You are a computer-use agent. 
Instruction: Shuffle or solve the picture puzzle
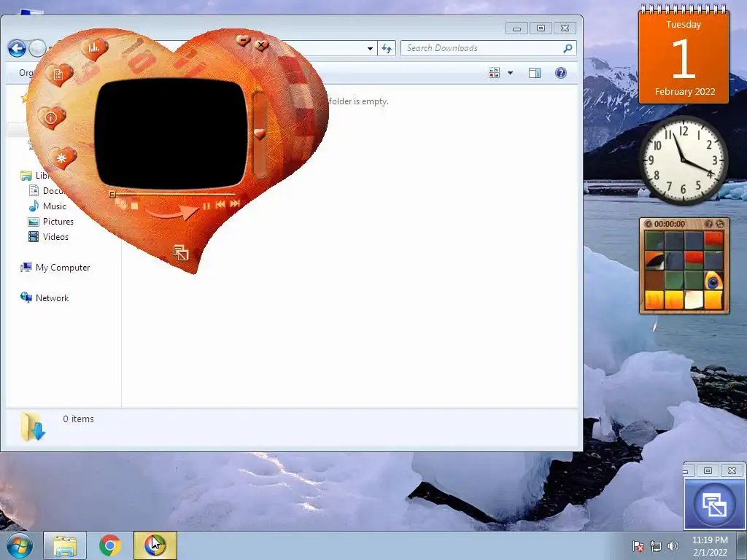click(x=720, y=224)
